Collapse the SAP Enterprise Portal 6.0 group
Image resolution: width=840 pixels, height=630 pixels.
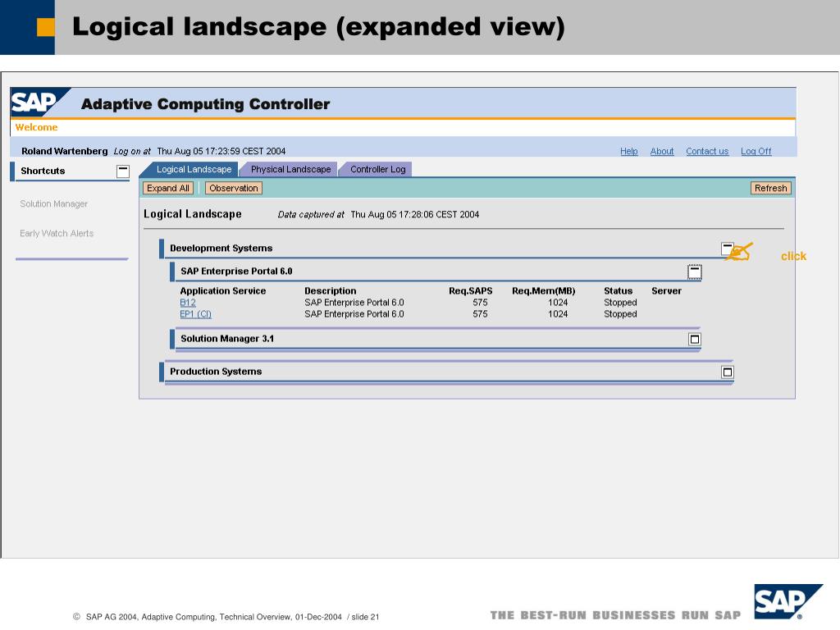pos(694,272)
